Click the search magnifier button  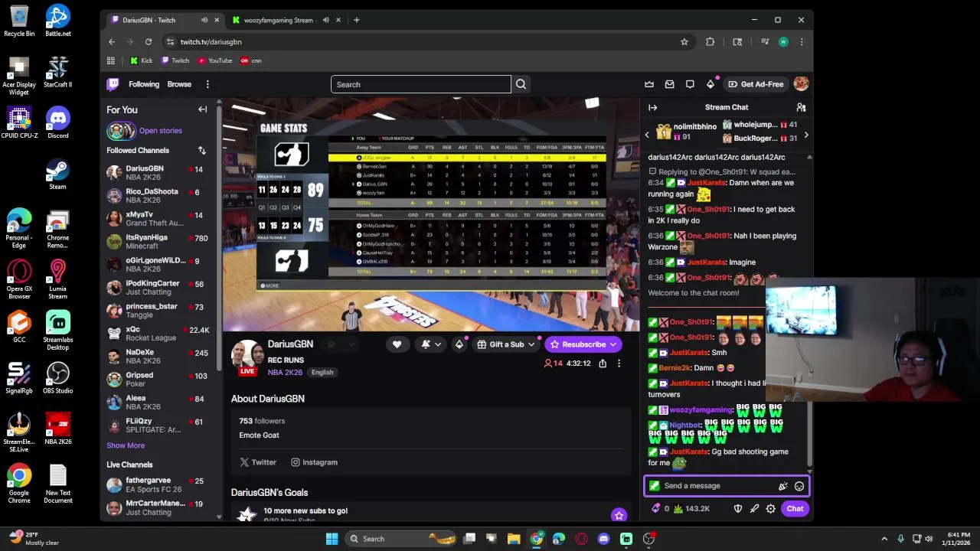[x=521, y=84]
